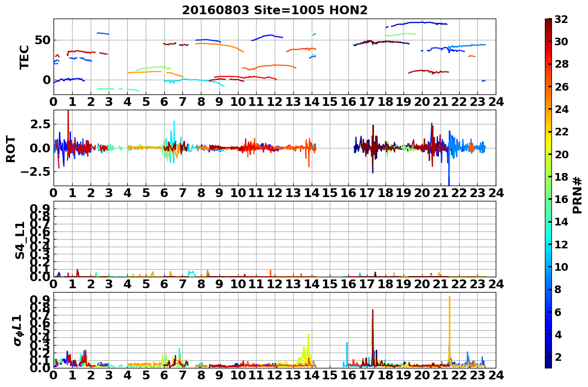Click the hour 15 tick label under the TEC panel
This screenshot has height=387, width=588.
point(330,101)
